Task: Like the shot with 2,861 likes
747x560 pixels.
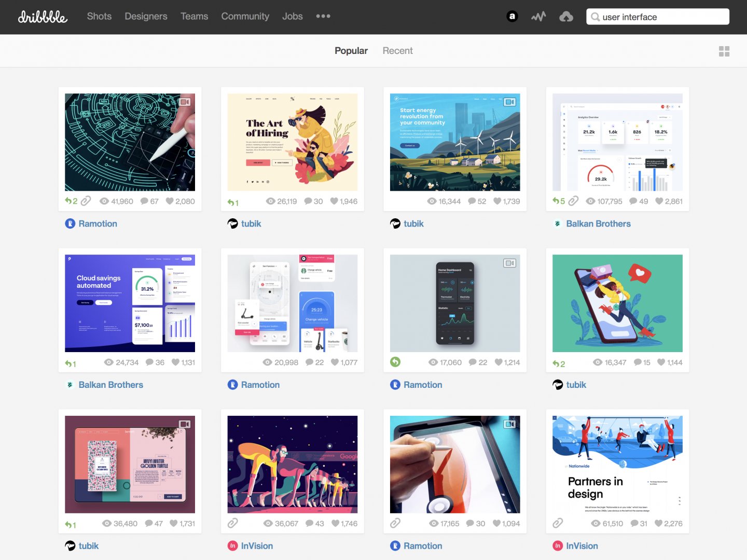Action: point(669,201)
